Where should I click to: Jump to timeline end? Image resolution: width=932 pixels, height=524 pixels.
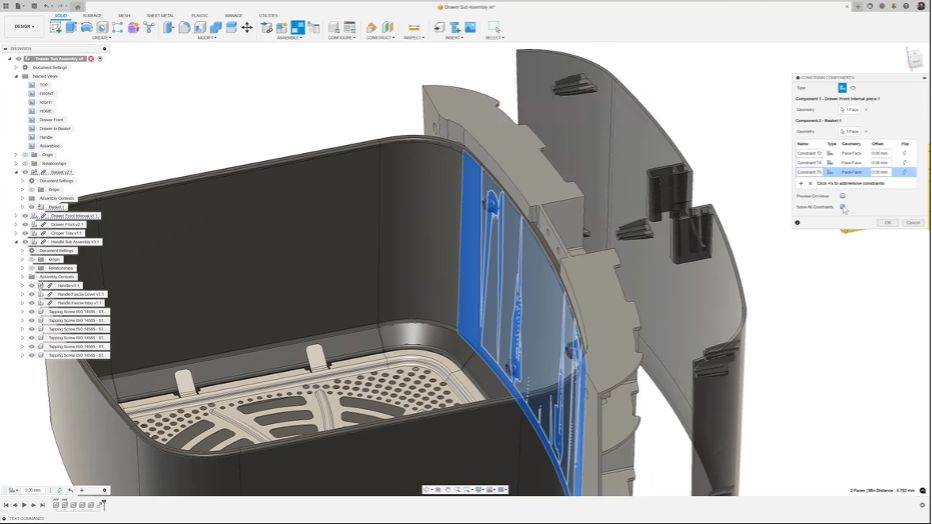tap(42, 505)
